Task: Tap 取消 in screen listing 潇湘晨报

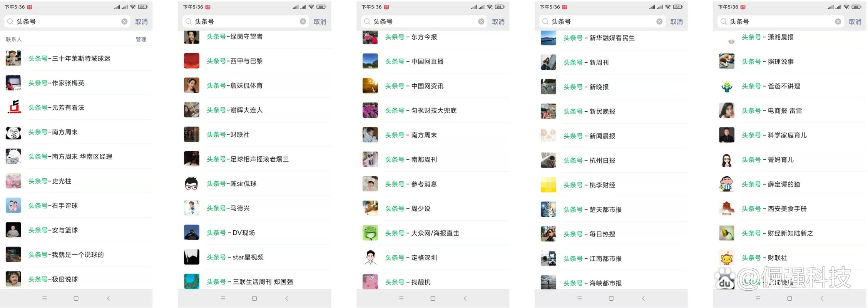Action: click(x=855, y=22)
